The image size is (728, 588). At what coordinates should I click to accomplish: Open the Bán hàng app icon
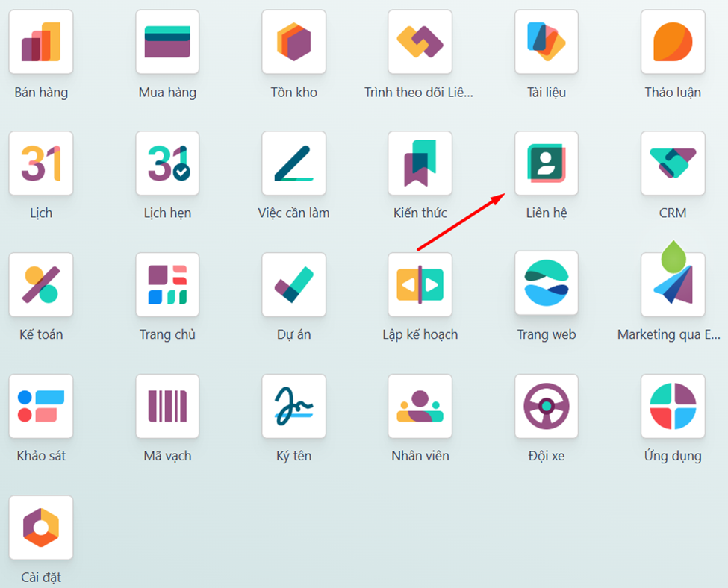41,42
